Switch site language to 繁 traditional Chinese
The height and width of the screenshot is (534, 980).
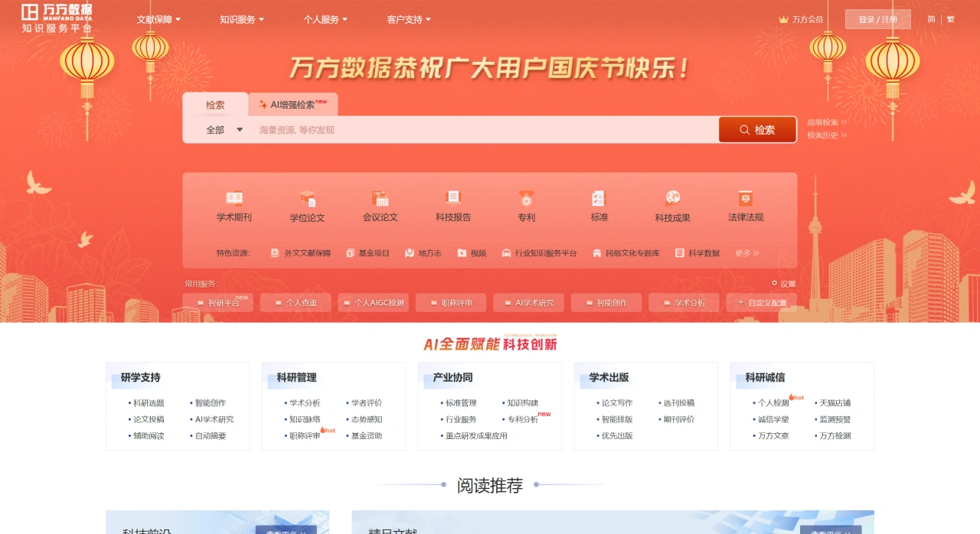tap(950, 18)
